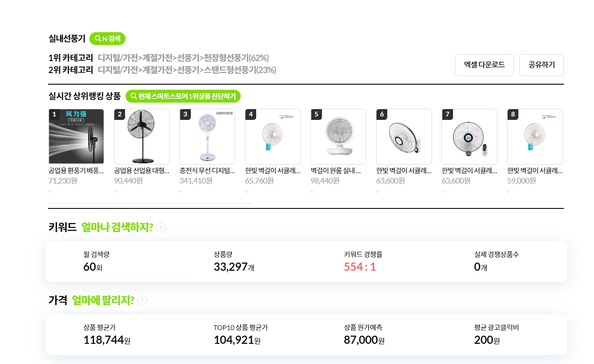The height and width of the screenshot is (364, 594).
Task: Open the help icon beside 얼마에 팔리지?
Action: (x=142, y=301)
